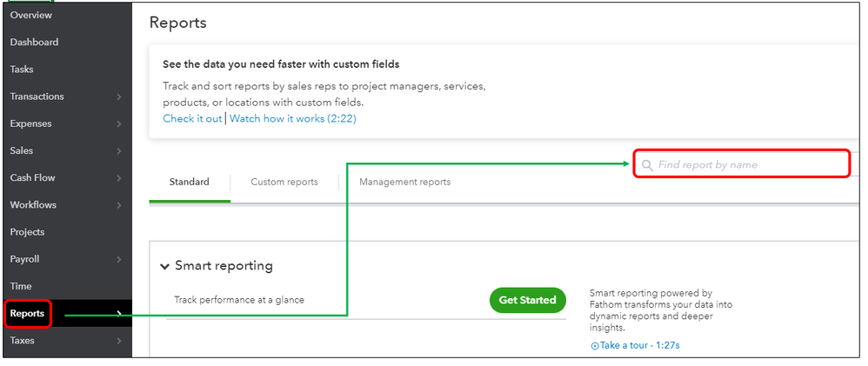Click the Find report by name field
This screenshot has width=868, height=366.
pos(741,164)
